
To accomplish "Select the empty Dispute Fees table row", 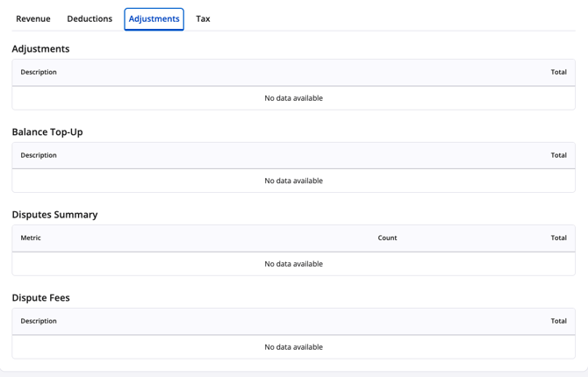I will click(293, 347).
